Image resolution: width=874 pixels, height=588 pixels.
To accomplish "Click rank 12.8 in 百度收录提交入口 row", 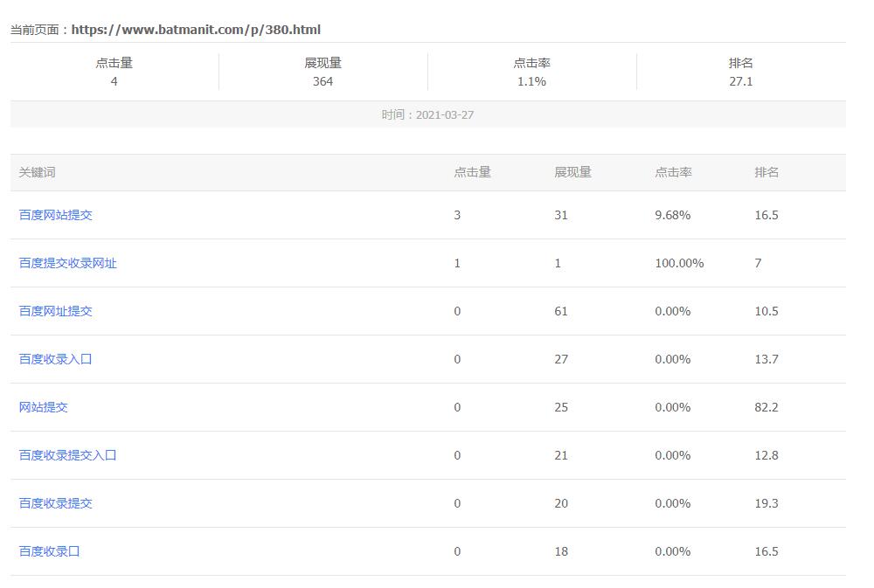I will click(x=766, y=455).
